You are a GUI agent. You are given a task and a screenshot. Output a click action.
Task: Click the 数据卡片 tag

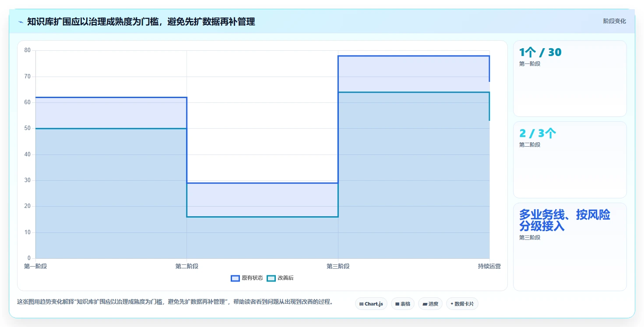pos(462,304)
